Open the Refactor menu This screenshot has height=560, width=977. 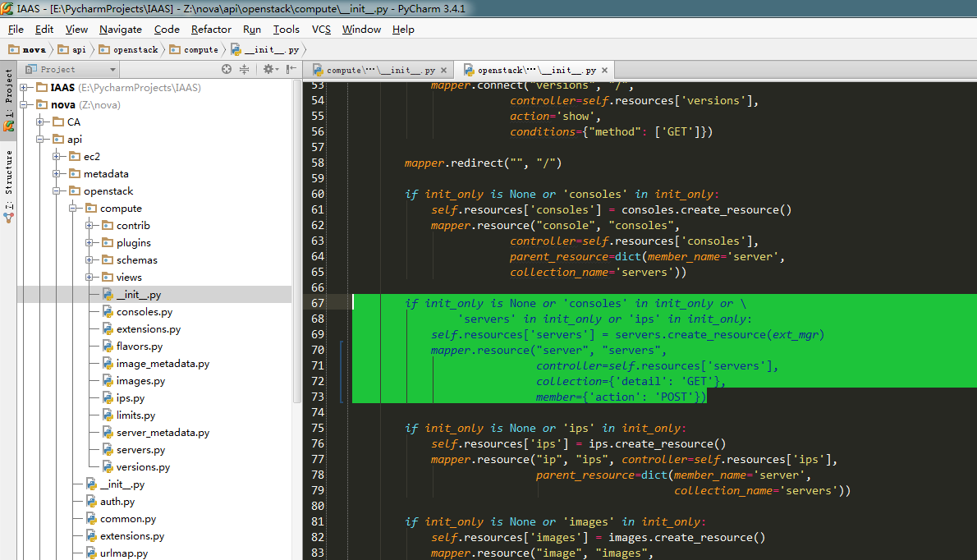point(211,30)
